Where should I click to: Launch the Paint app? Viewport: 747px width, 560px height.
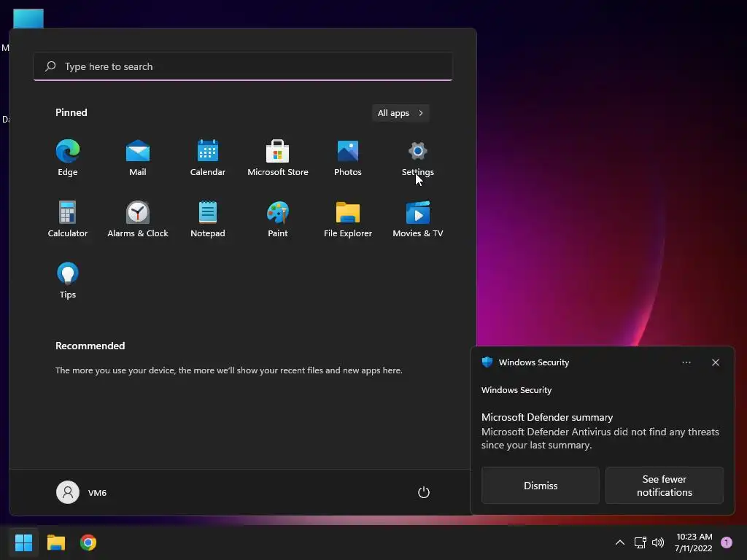[x=278, y=219]
